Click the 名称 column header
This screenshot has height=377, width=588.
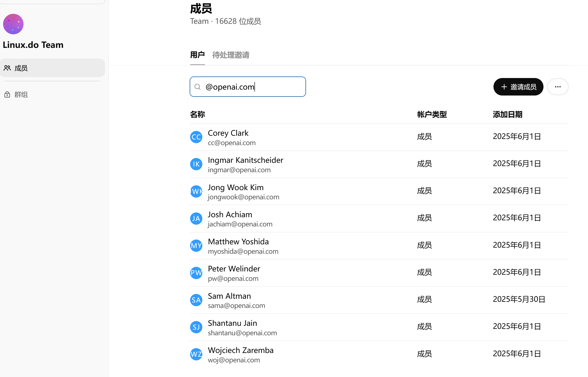[197, 114]
